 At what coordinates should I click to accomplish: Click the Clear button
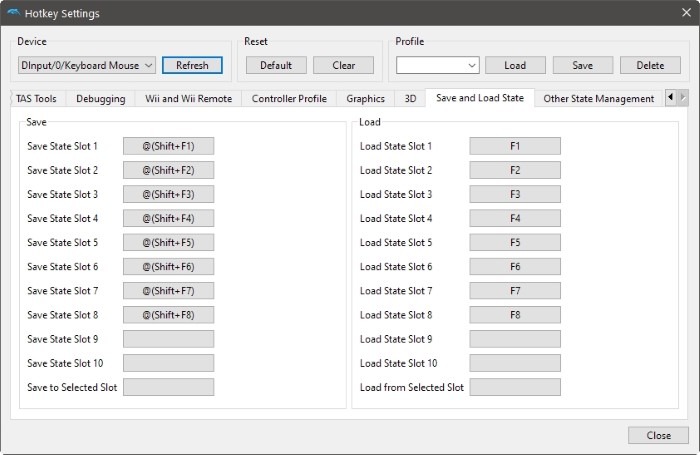(x=343, y=65)
